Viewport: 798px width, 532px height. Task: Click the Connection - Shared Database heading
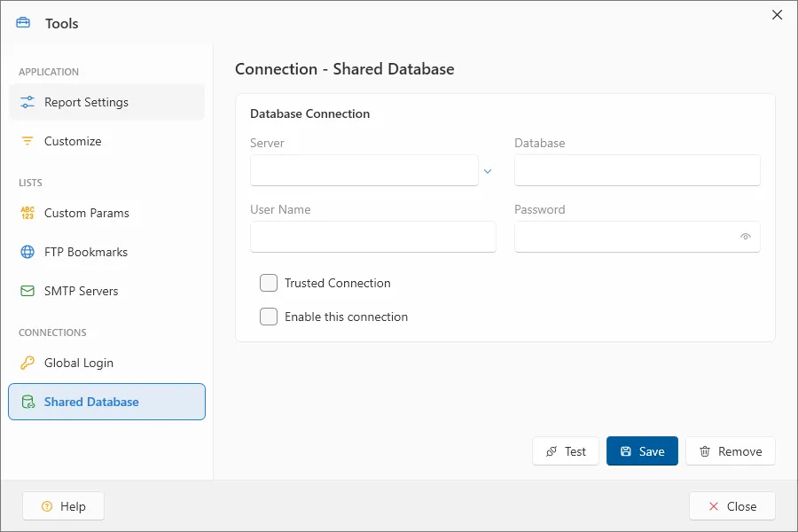tap(345, 69)
